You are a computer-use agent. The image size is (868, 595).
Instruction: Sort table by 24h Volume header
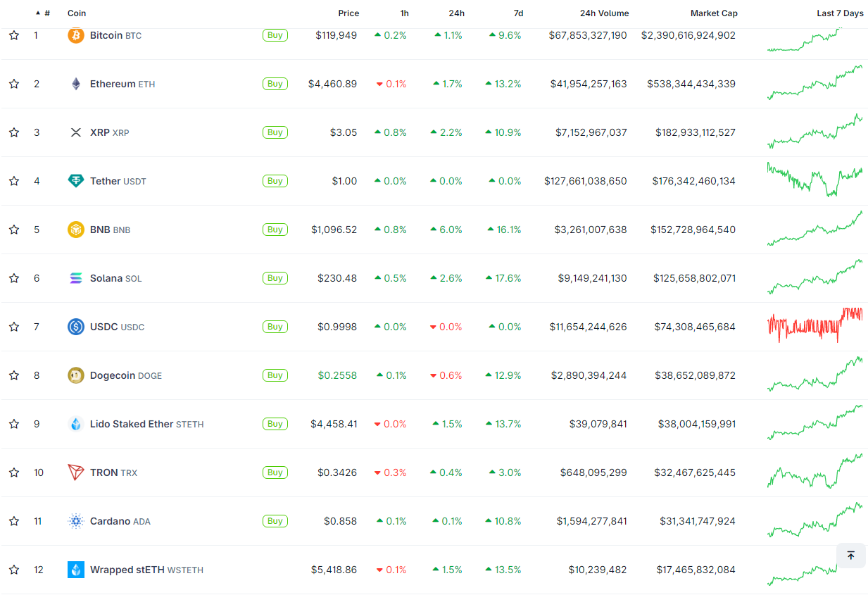click(x=604, y=13)
